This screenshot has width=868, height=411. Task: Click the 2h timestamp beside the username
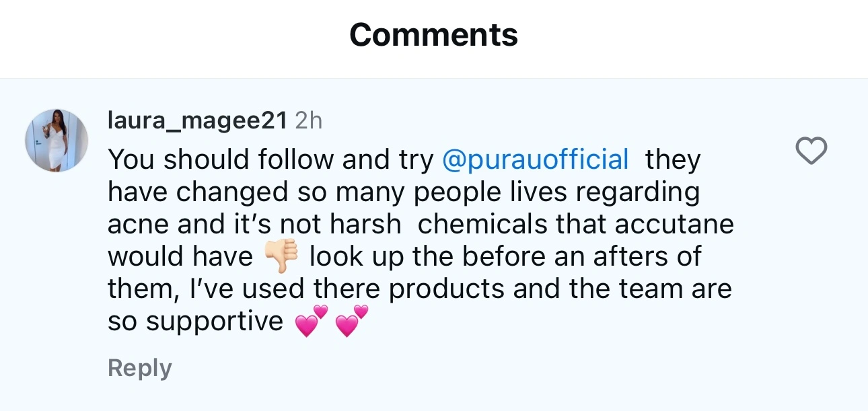coord(309,120)
